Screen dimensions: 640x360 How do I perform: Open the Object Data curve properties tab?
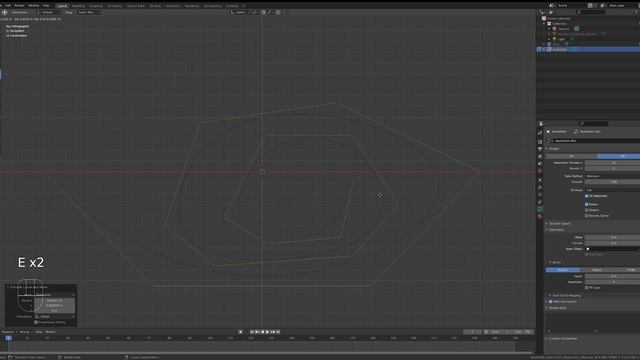tap(540, 209)
